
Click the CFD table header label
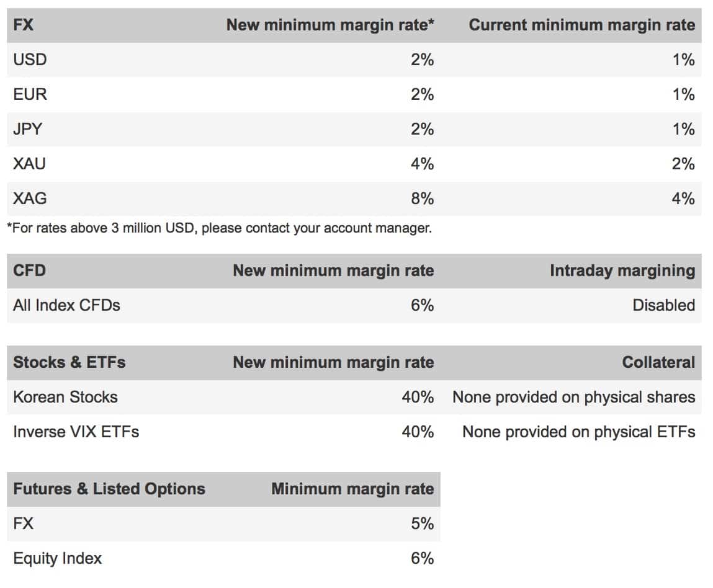[x=29, y=271]
